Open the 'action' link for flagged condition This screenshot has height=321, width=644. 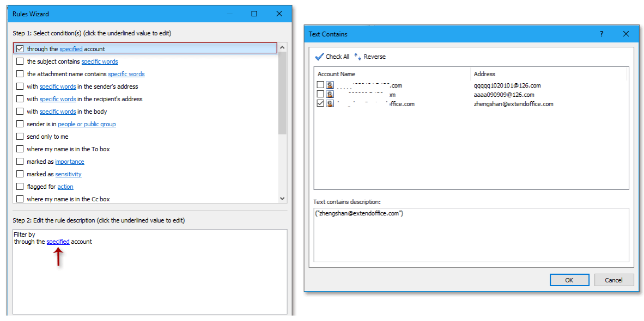point(65,186)
